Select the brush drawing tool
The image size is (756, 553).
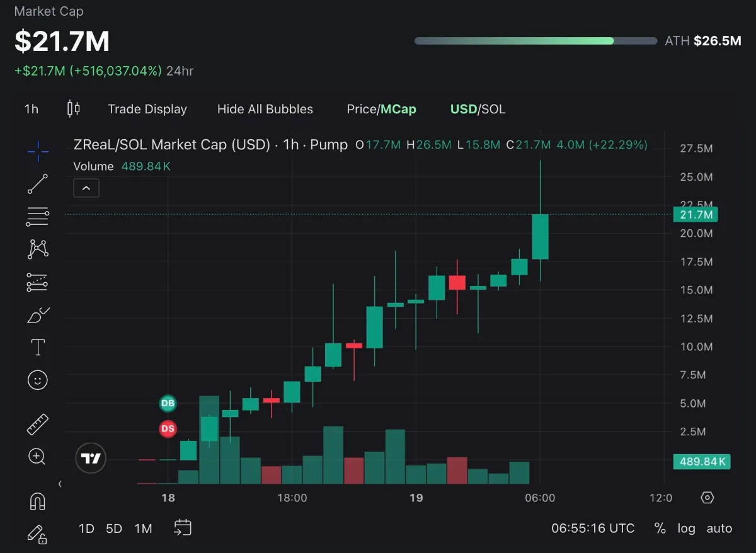click(x=38, y=314)
